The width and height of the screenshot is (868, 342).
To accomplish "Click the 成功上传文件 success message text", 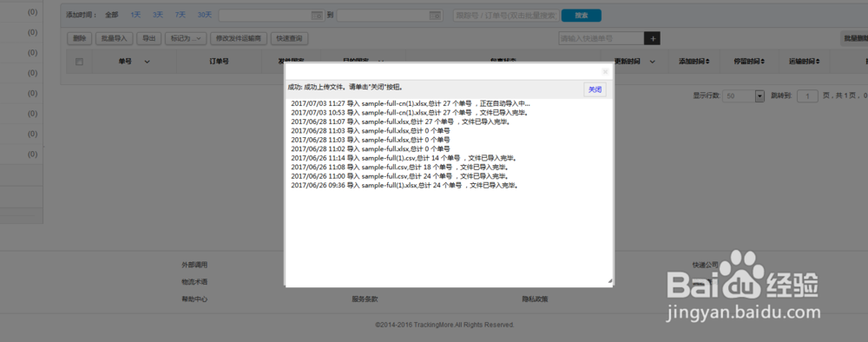I will pos(345,88).
